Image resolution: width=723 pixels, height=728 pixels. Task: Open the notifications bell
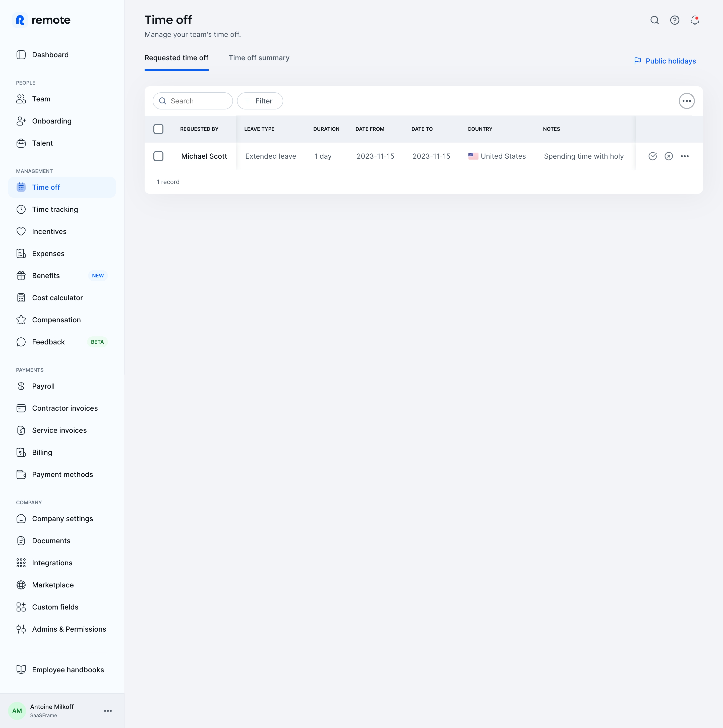tap(695, 20)
